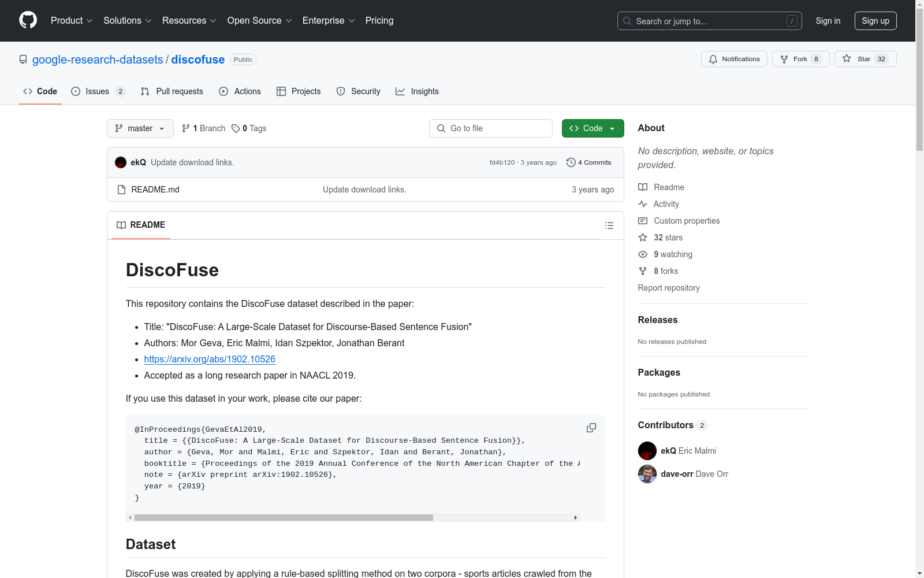Open the README outline menu icon
This screenshot has height=578, width=924.
click(609, 225)
